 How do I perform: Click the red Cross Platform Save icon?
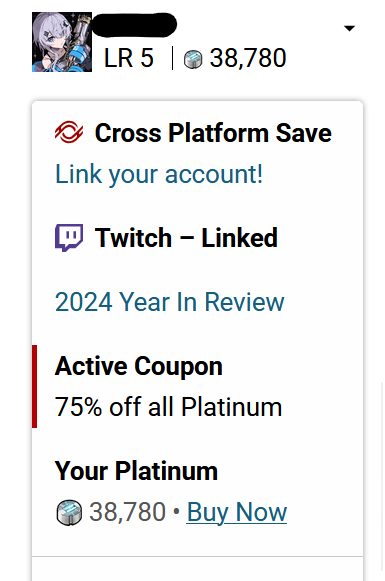pyautogui.click(x=69, y=132)
